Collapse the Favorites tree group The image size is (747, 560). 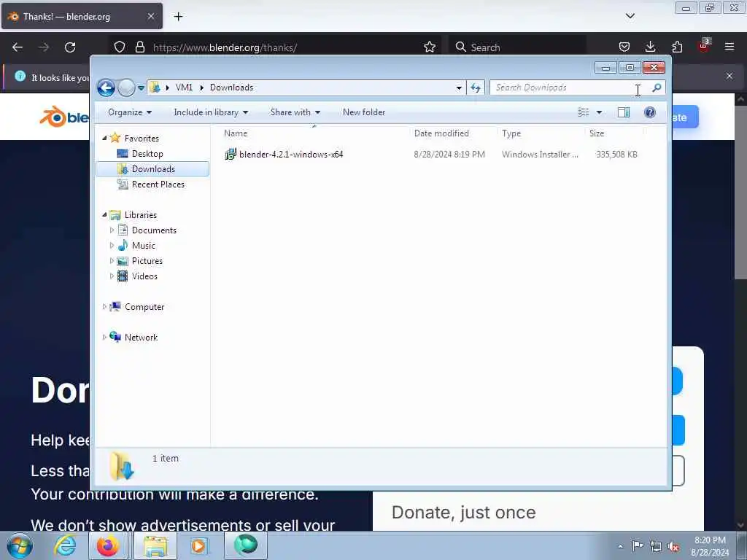(105, 138)
